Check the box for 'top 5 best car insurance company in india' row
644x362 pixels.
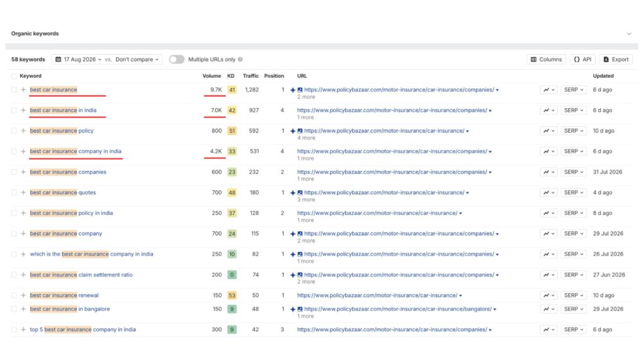coord(14,329)
